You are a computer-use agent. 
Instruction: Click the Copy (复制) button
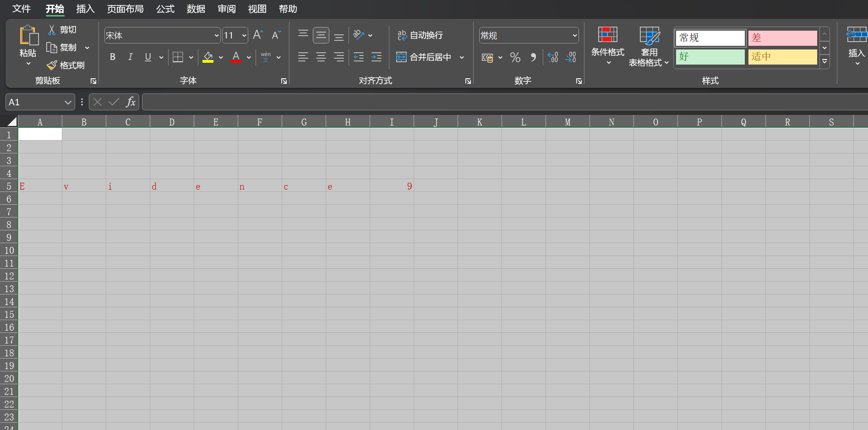click(x=61, y=48)
